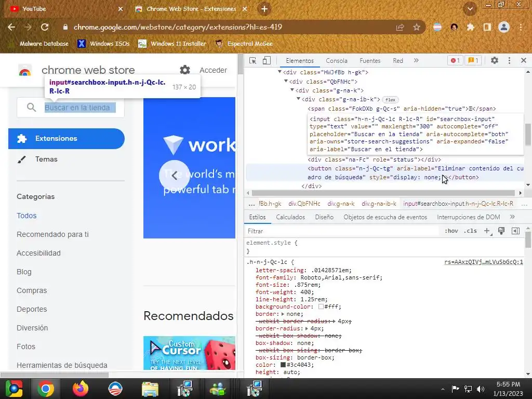Show more styles sidebar tabs chevron
This screenshot has width=532, height=399.
512,217
